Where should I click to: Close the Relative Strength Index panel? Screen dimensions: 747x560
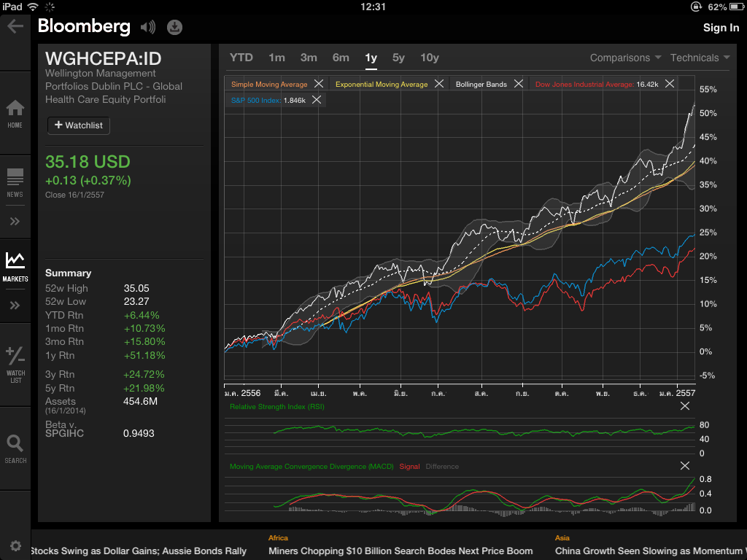pos(684,406)
